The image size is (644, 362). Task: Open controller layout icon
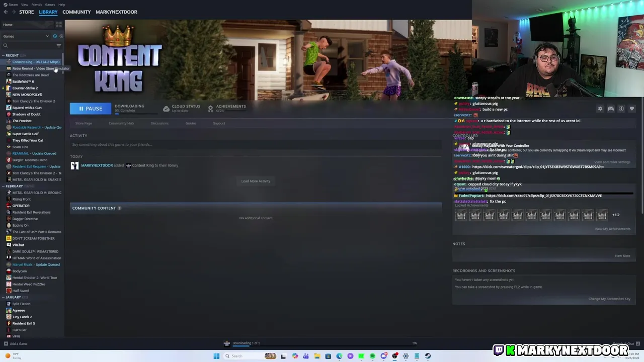point(610,109)
